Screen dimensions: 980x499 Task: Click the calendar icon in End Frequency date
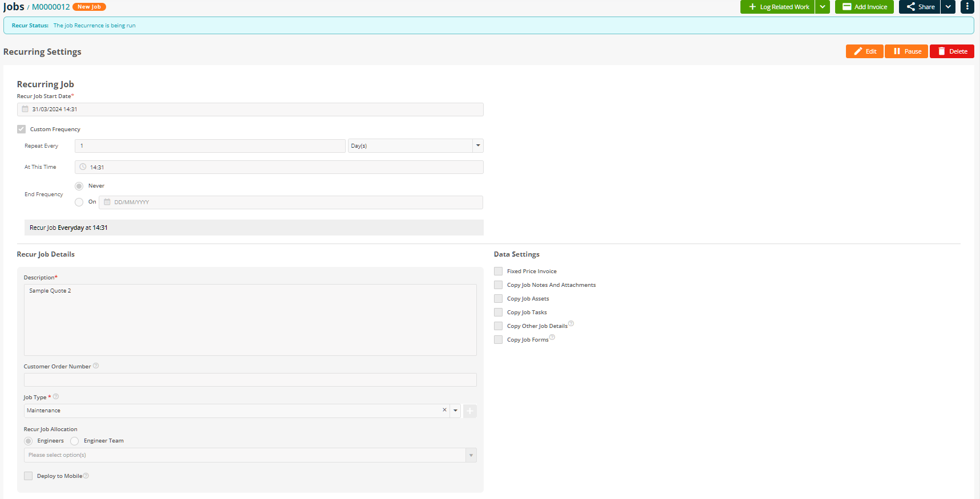(x=107, y=202)
